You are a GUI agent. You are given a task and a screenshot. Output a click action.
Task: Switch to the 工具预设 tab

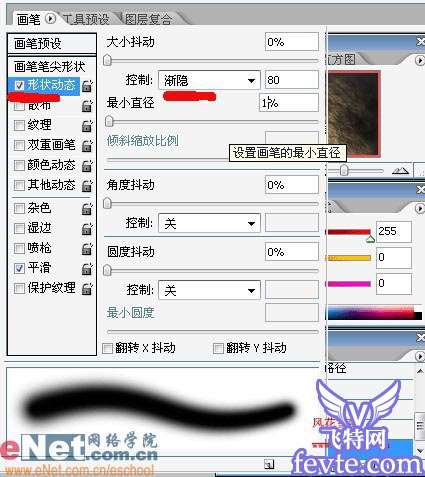point(86,19)
